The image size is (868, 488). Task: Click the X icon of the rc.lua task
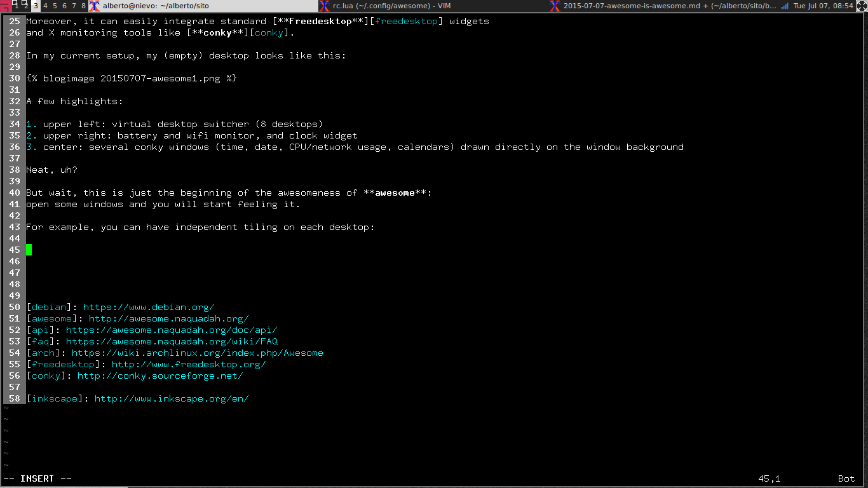tap(324, 6)
